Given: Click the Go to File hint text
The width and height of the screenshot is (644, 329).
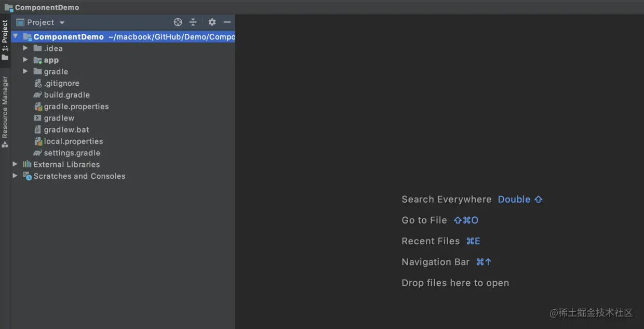Looking at the screenshot, I should 424,220.
